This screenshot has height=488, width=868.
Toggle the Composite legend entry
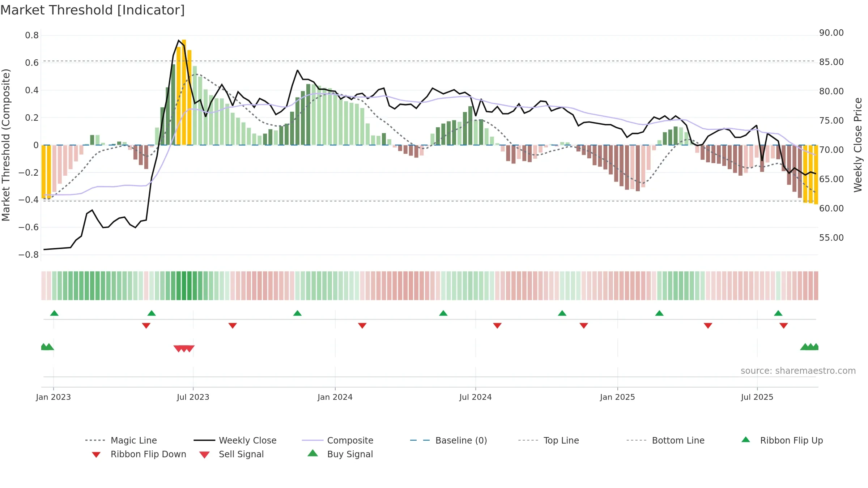pos(337,440)
